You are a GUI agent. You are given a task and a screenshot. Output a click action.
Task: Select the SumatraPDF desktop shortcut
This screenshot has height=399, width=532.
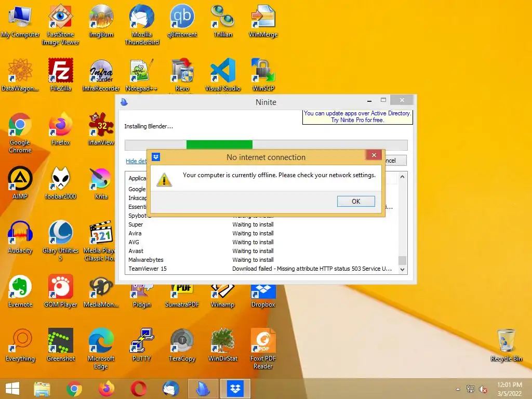(x=182, y=296)
